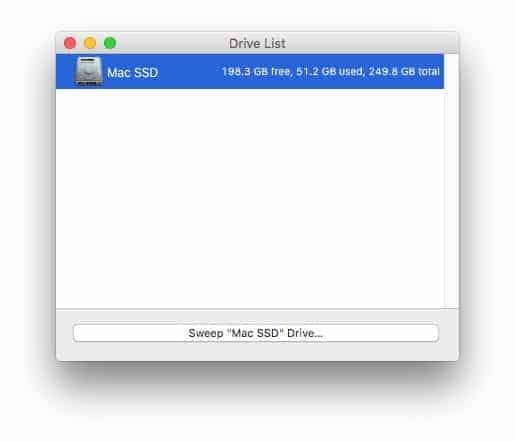Click the blue gap between drive name and storage info

coord(190,72)
